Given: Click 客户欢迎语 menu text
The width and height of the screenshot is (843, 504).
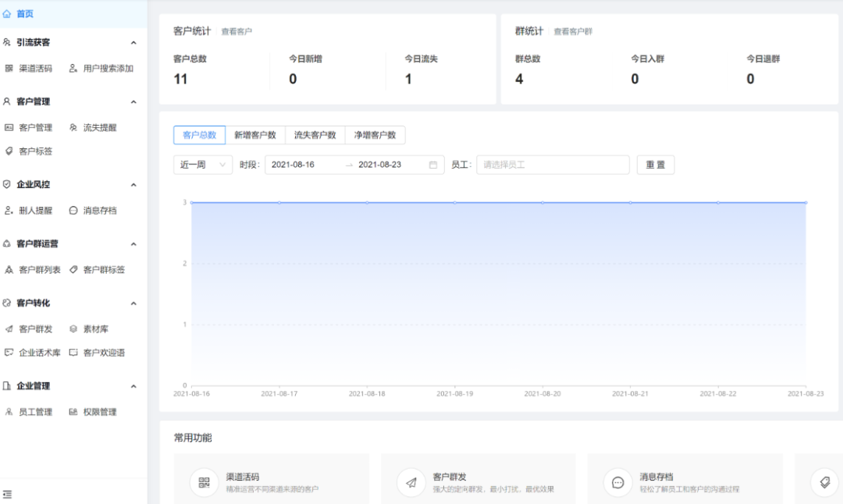Looking at the screenshot, I should click(104, 353).
